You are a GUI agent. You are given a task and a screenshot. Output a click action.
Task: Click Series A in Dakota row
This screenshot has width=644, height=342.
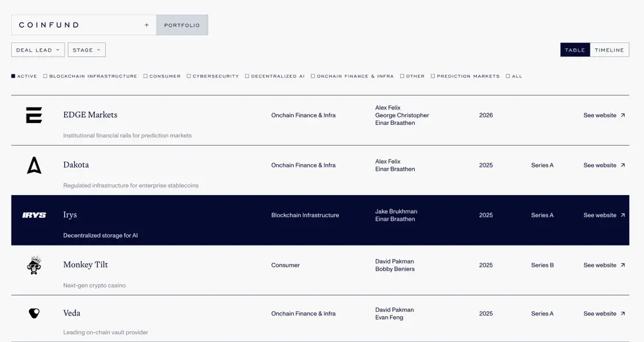[x=542, y=165]
